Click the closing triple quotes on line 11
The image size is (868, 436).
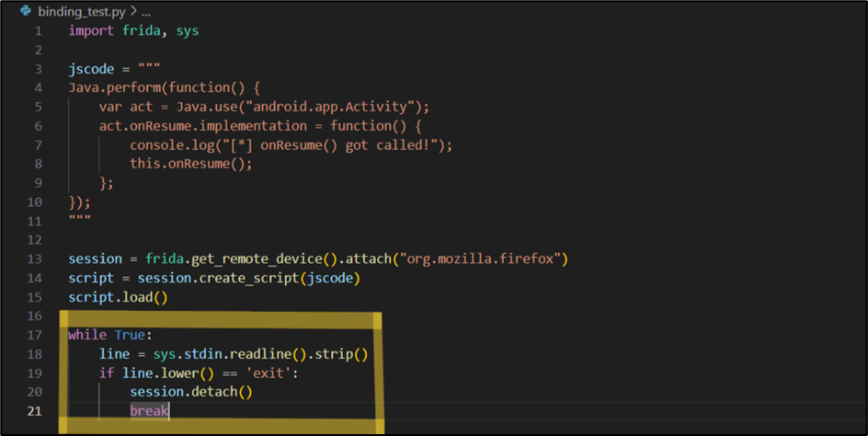[x=80, y=218]
